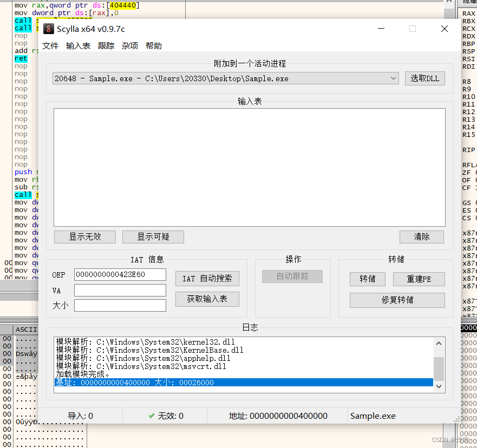
Task: Click the RIP register in debugger panel
Action: tap(468, 150)
